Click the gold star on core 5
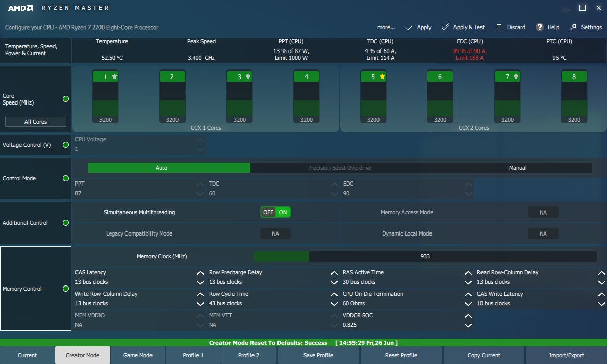Screen dimensions: 607x364 point(382,76)
